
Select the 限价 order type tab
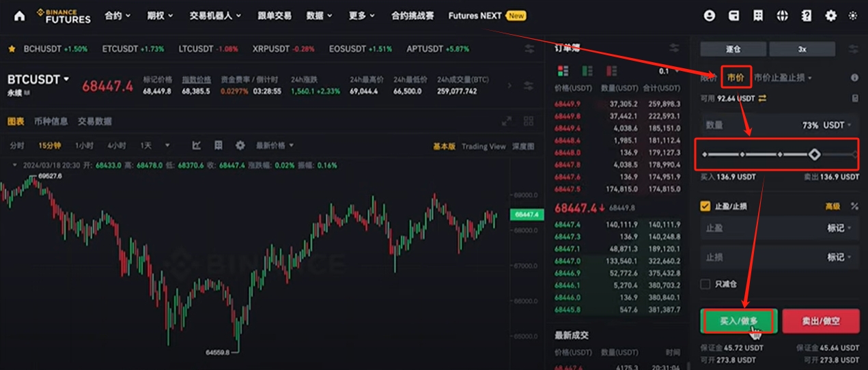[x=708, y=78]
